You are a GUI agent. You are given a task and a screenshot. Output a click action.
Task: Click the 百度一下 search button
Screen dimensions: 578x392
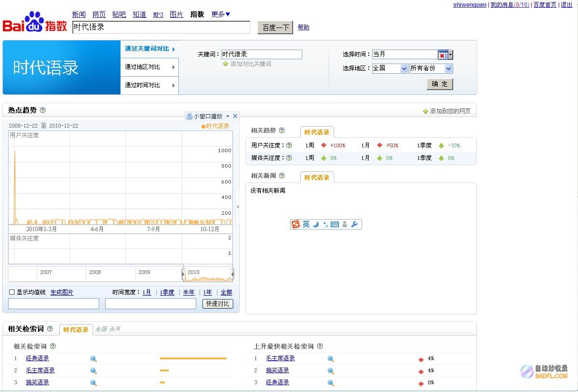point(275,27)
